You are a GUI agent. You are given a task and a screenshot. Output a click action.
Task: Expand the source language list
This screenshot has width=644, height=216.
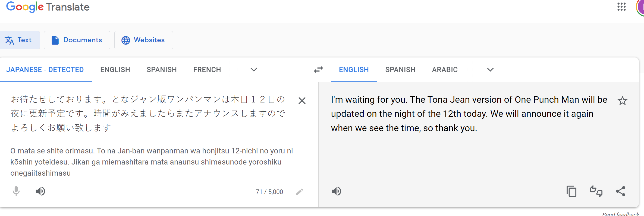click(254, 70)
